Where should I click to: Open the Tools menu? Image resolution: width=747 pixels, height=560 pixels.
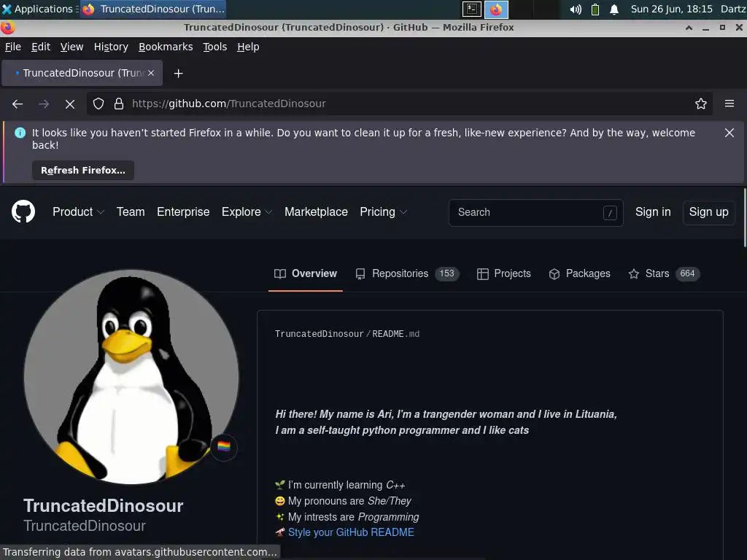(x=215, y=47)
